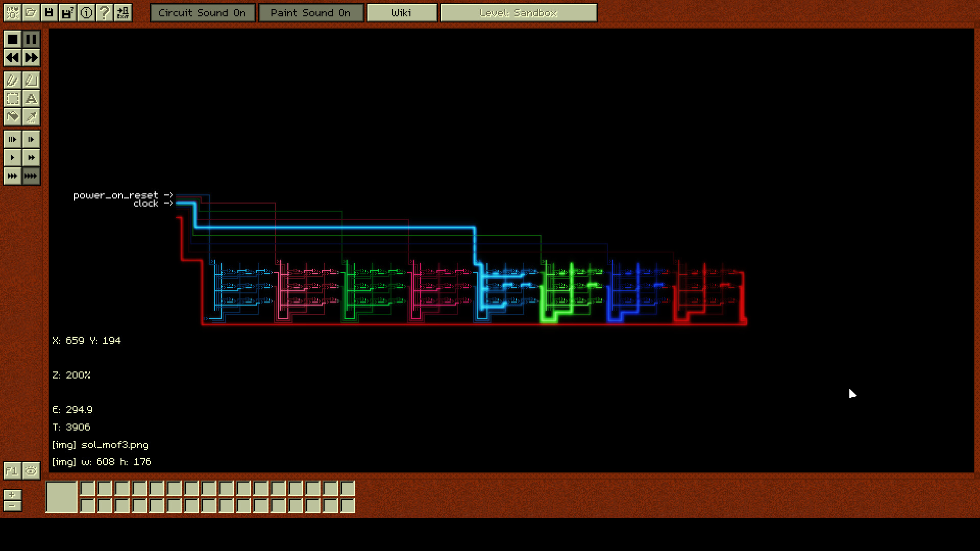Pause the simulation
The width and height of the screenshot is (980, 551).
pyautogui.click(x=31, y=39)
